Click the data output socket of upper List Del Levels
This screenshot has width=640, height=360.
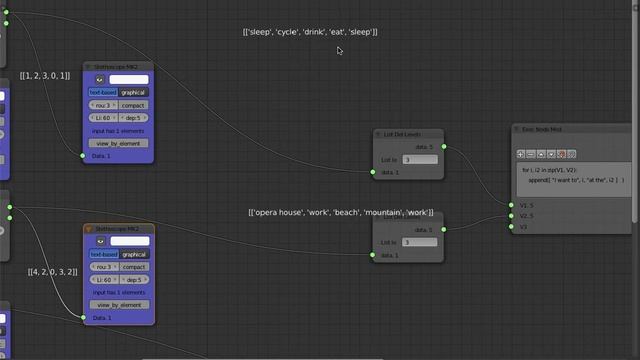click(444, 147)
